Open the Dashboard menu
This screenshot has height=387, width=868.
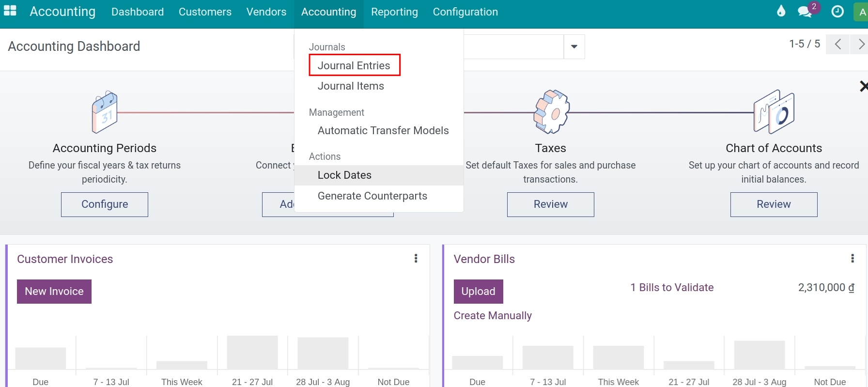(138, 12)
